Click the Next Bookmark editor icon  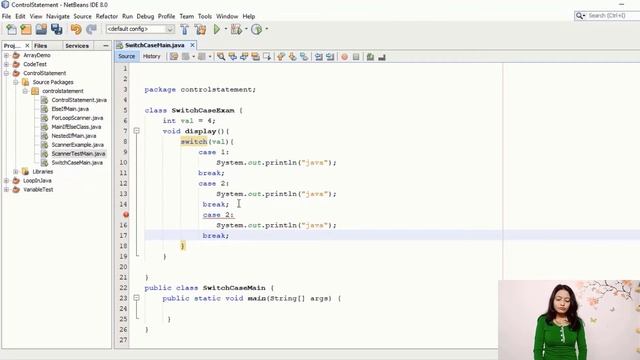tap(292, 57)
